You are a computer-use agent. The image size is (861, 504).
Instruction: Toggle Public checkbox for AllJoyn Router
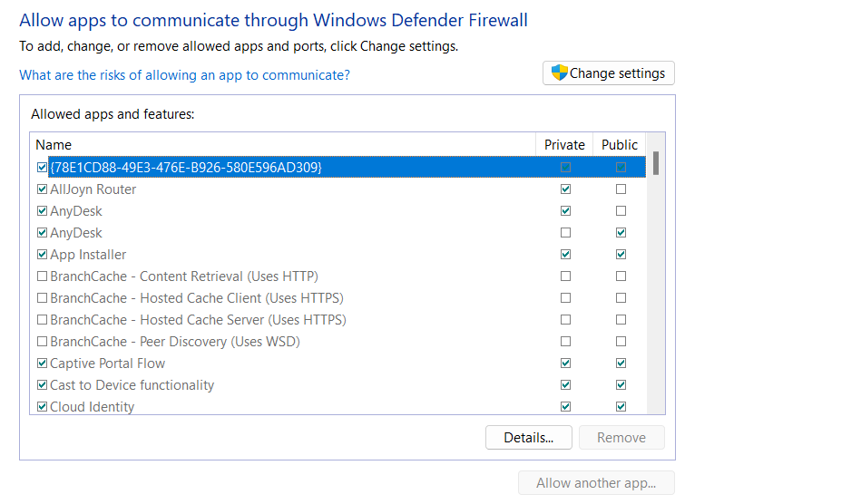pos(621,189)
